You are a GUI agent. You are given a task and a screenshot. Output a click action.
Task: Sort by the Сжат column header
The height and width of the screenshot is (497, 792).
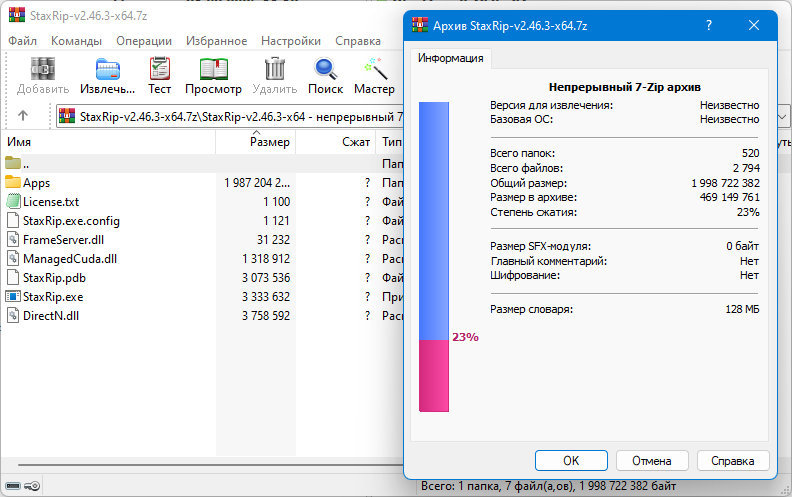tap(335, 142)
